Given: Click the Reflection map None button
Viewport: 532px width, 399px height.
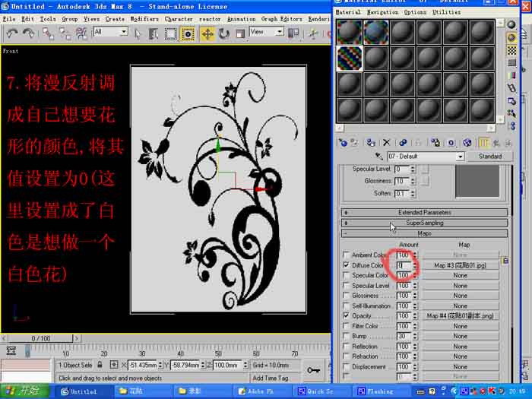Looking at the screenshot, I should pos(460,347).
